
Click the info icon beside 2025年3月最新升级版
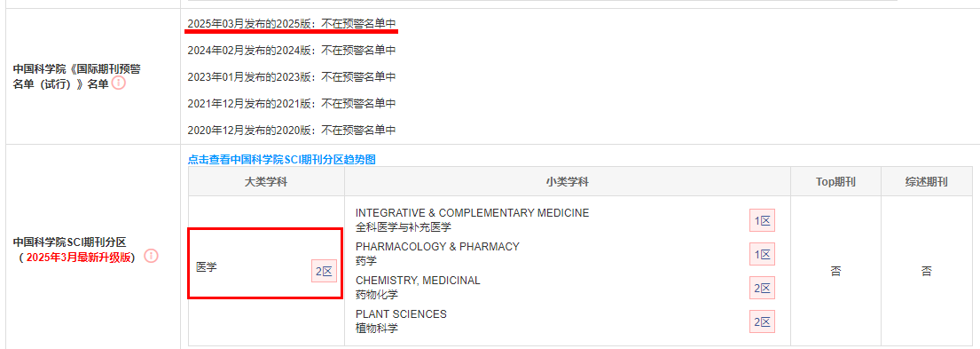click(152, 257)
